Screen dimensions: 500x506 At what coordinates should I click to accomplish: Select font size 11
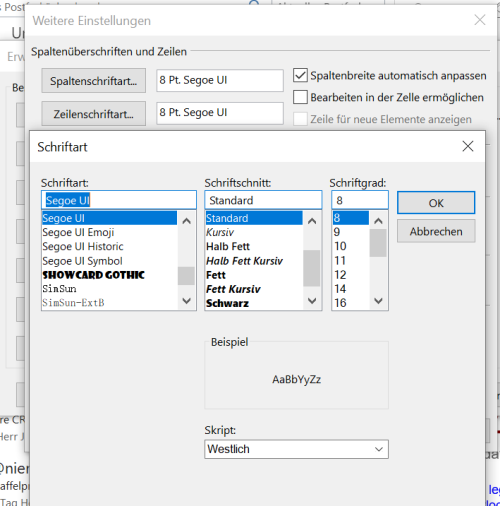(x=351, y=261)
